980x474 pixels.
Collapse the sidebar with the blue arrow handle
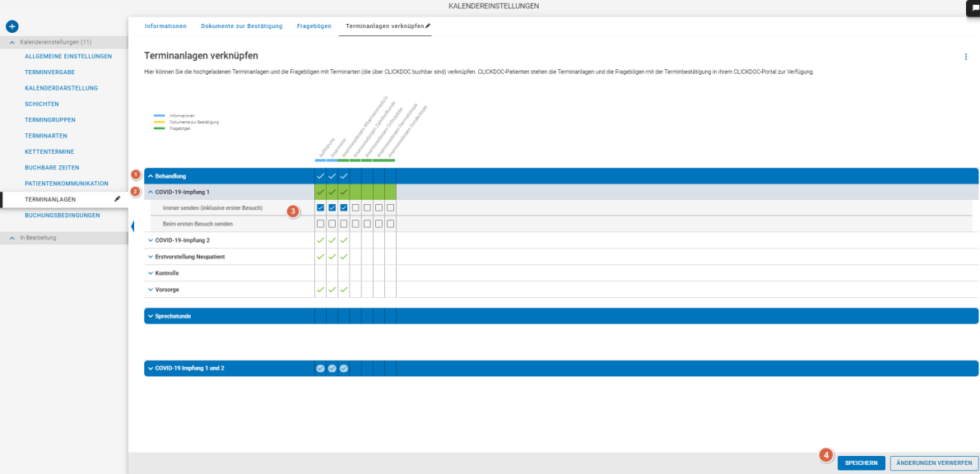132,225
